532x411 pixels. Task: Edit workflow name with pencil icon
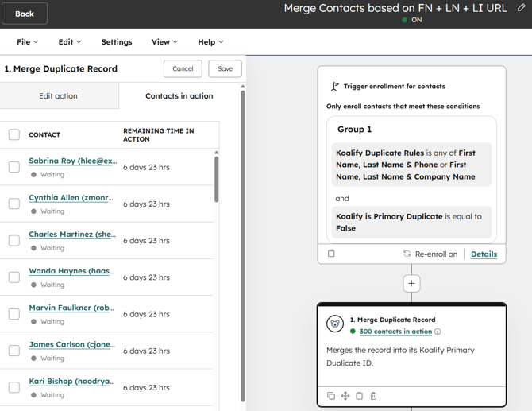coord(521,7)
